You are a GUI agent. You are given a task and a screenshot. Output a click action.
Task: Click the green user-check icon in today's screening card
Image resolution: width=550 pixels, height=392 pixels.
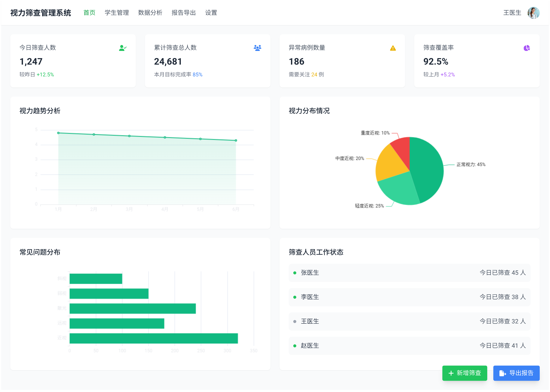click(x=122, y=48)
